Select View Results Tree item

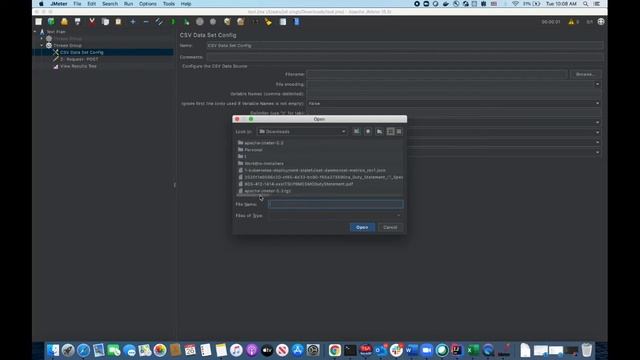pos(78,66)
